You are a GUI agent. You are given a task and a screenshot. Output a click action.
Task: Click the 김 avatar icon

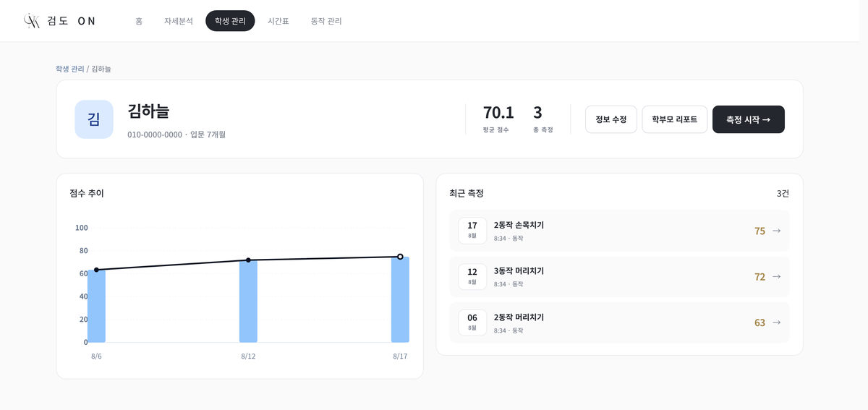click(94, 119)
